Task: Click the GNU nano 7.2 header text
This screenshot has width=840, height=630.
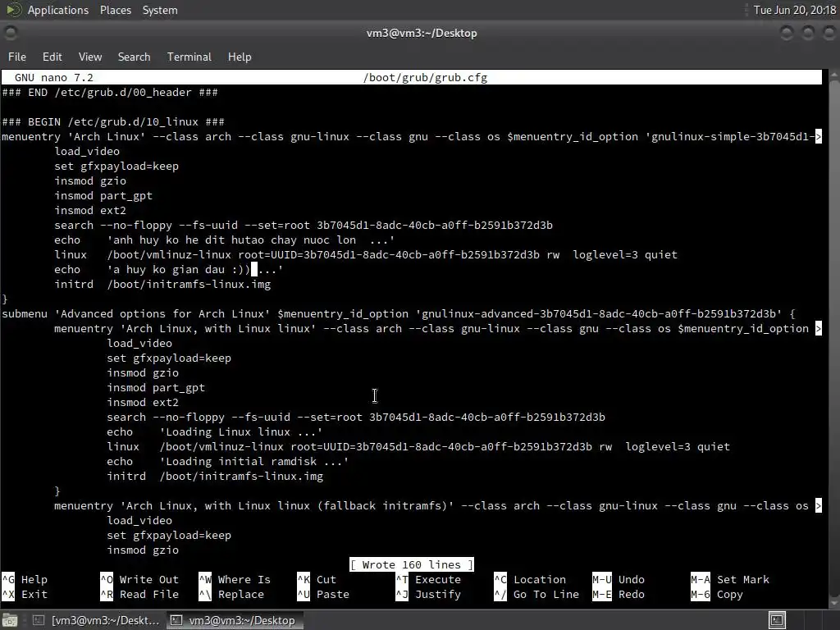Action: point(53,78)
